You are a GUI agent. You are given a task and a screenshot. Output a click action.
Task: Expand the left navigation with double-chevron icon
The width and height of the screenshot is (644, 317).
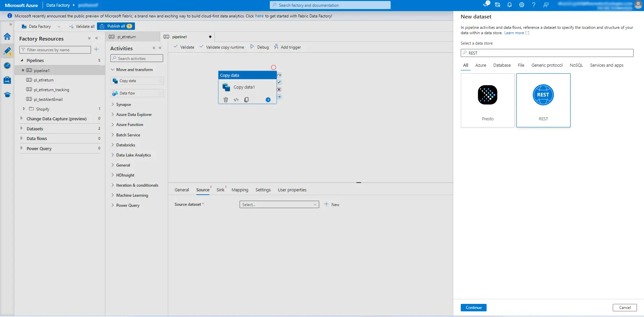click(10, 24)
